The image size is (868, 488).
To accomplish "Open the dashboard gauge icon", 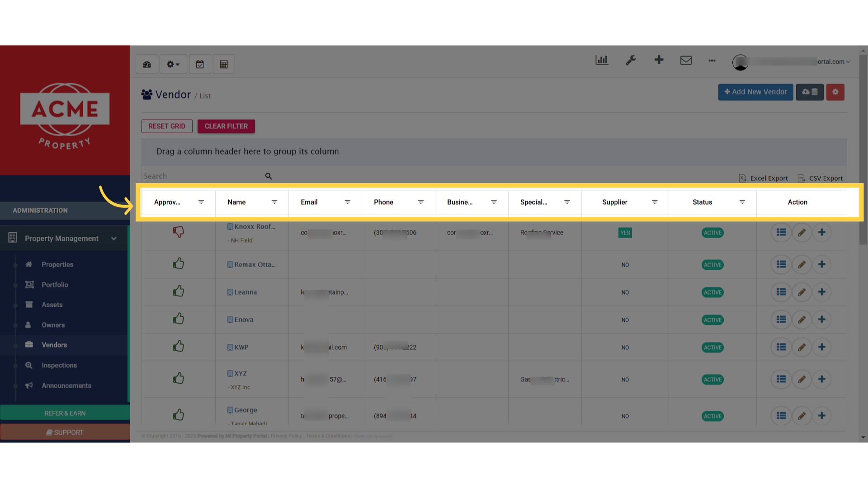I will 147,64.
